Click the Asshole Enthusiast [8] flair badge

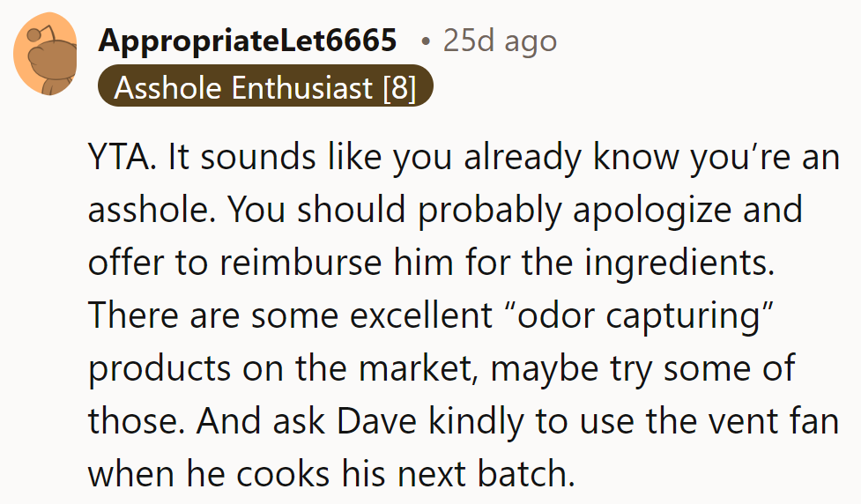264,88
